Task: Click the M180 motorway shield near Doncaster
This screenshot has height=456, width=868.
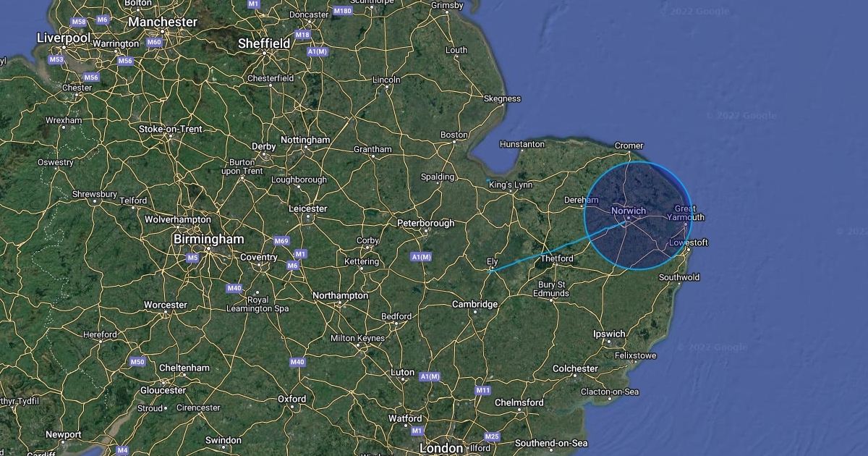Action: coord(343,11)
